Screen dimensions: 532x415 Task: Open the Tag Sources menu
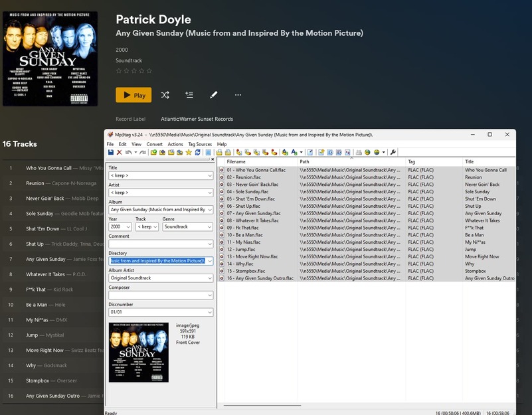pos(200,144)
